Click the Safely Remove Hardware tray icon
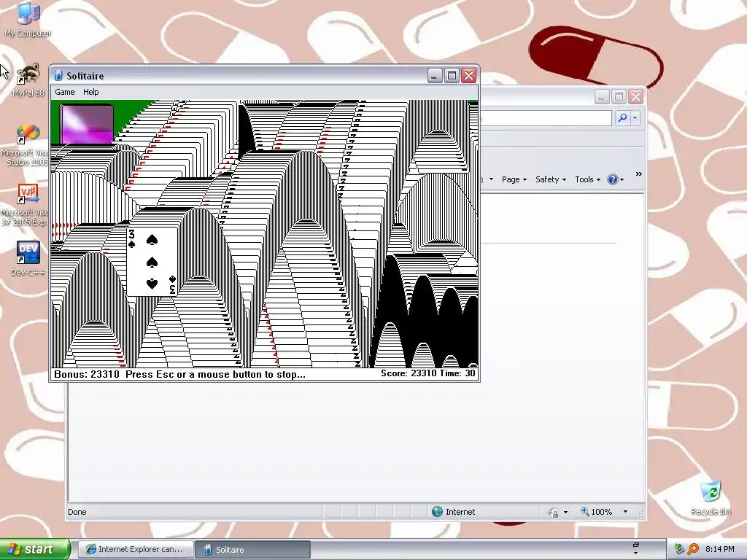This screenshot has width=747, height=560. pos(679,549)
